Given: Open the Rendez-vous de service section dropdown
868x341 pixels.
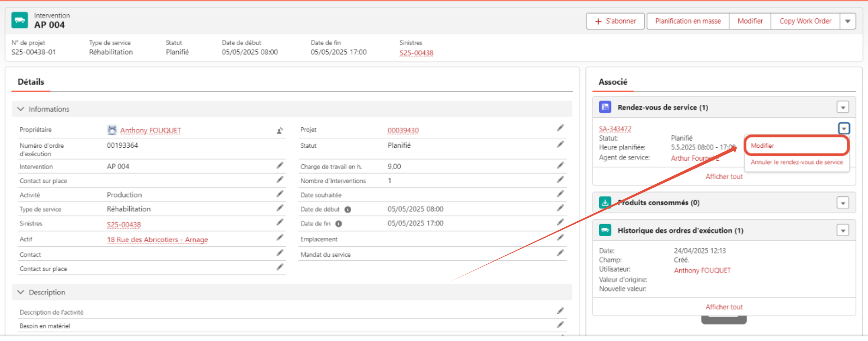Looking at the screenshot, I should coord(843,107).
